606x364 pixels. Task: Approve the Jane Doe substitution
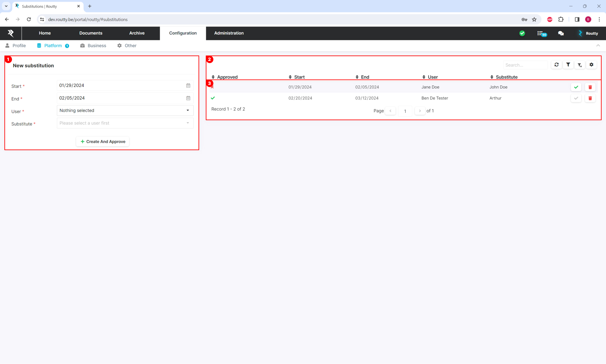coord(576,87)
